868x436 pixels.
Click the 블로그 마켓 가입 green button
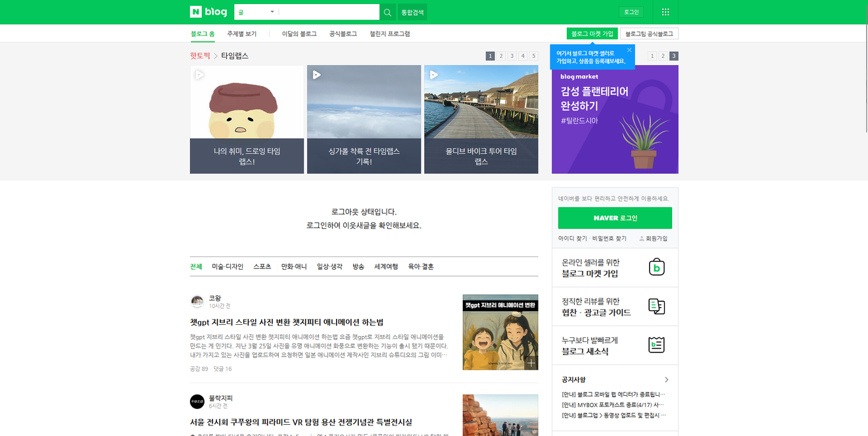point(592,34)
